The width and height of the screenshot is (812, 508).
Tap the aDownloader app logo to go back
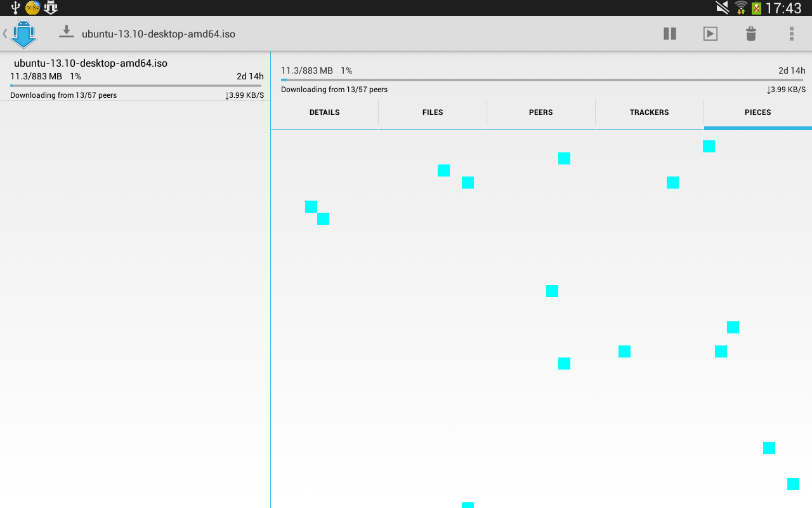point(23,34)
